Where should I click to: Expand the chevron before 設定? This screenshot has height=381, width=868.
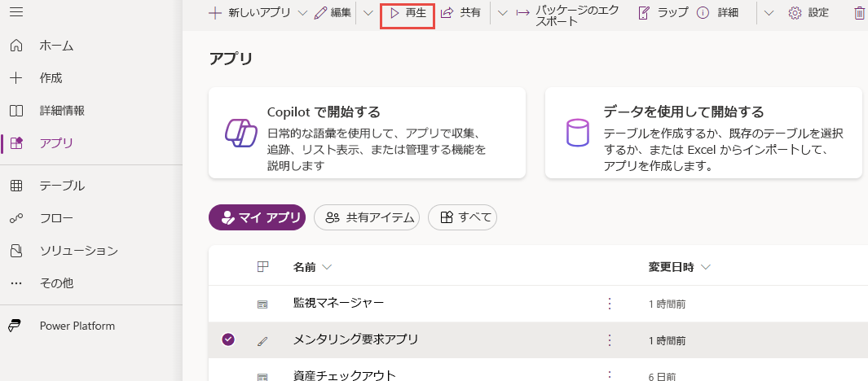tap(769, 13)
